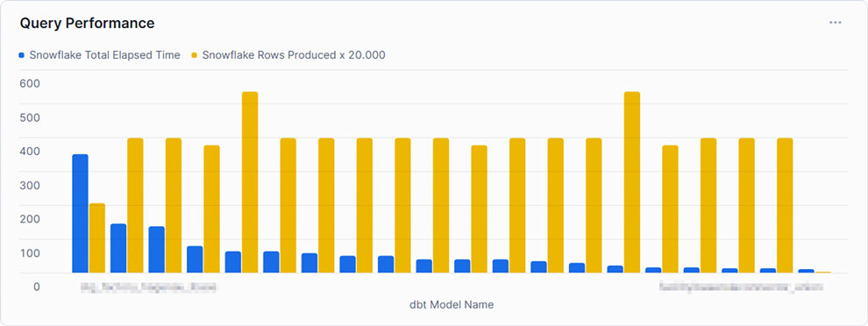Click the blue legend color dot
This screenshot has width=868, height=326.
[x=22, y=55]
